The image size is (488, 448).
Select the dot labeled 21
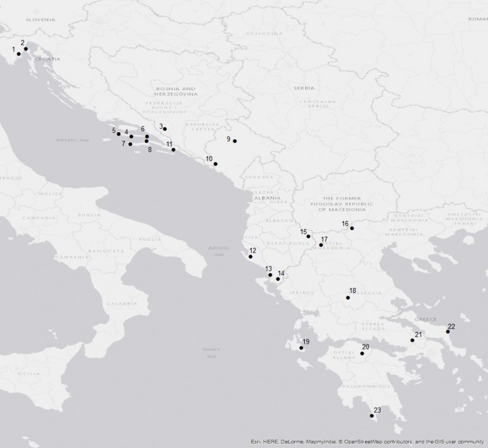coord(412,340)
